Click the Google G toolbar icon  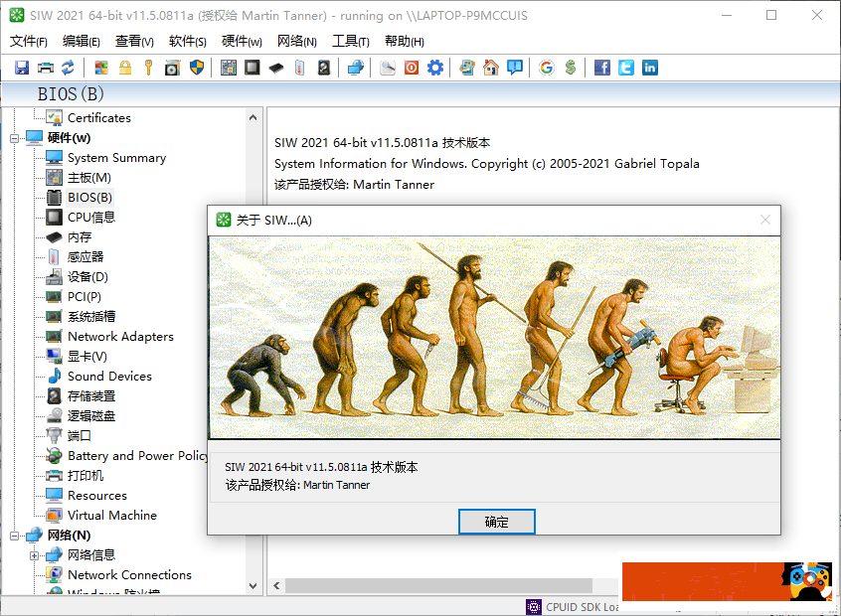pos(547,68)
